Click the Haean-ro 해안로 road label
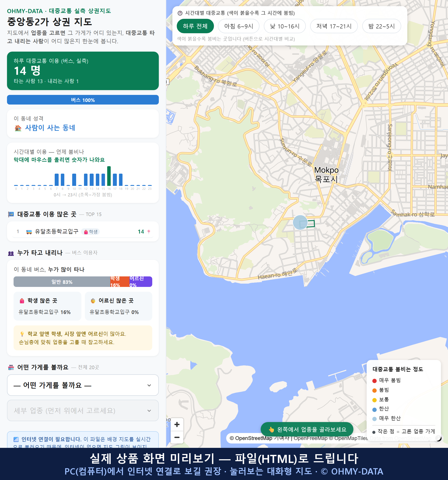This screenshot has width=448, height=480. 278,274
